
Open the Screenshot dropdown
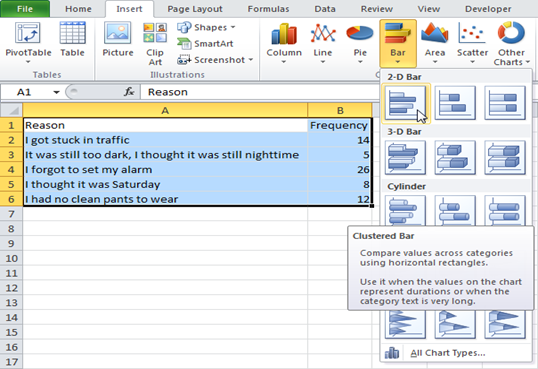pos(215,60)
